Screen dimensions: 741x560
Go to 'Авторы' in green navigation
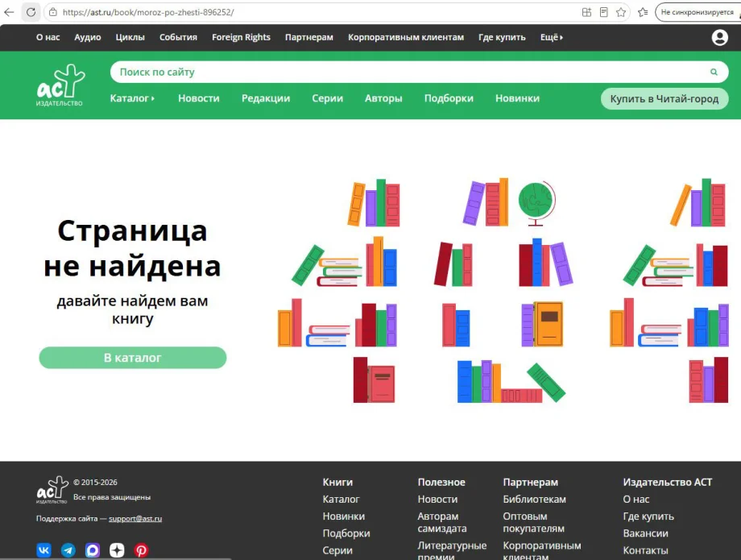383,98
